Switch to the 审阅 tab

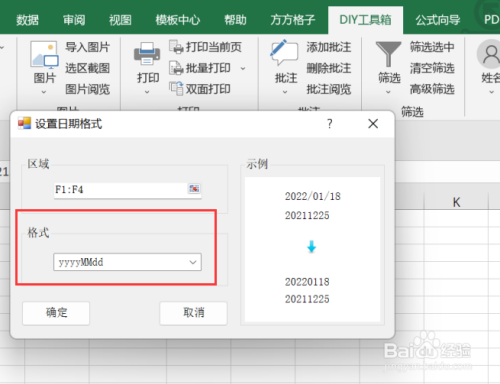click(74, 20)
